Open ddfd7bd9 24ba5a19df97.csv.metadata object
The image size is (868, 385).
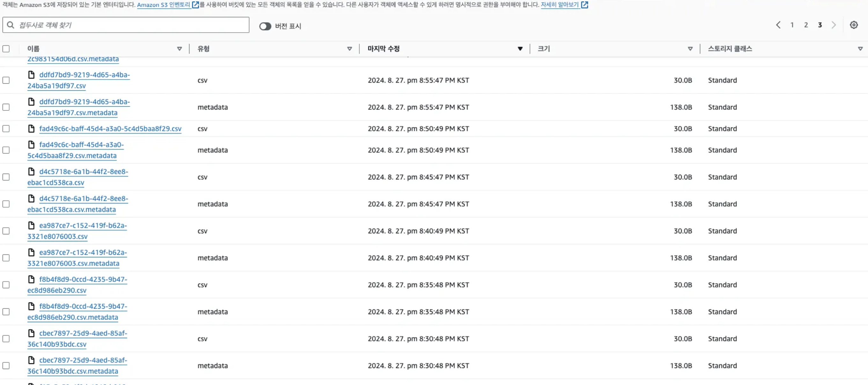[78, 107]
